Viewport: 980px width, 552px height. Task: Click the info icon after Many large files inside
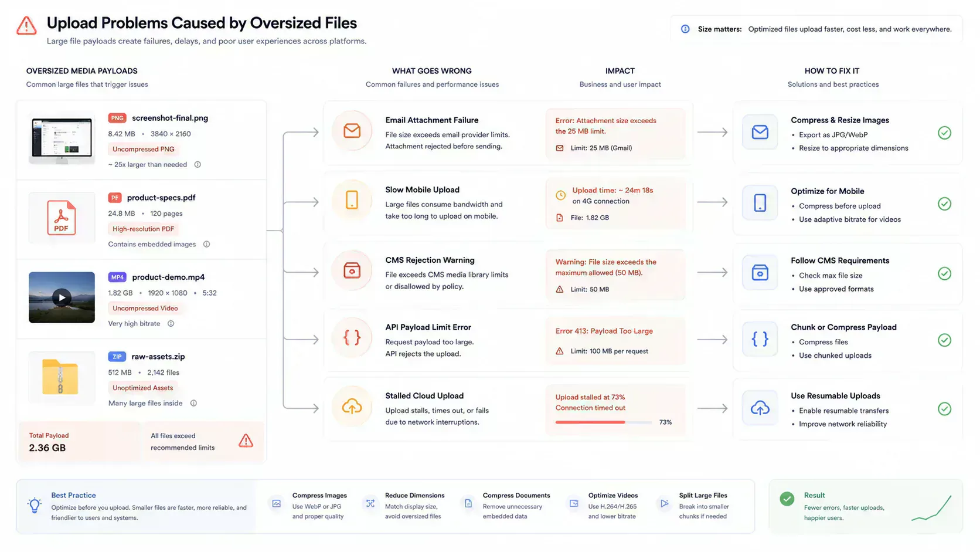pyautogui.click(x=193, y=404)
